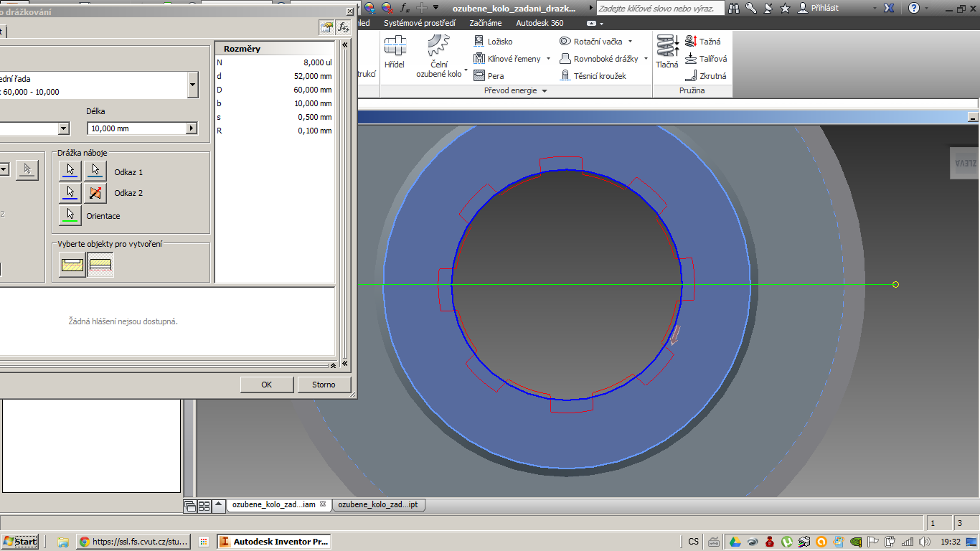Collapse the Rozměry side panel with chevron
980x551 pixels.
coord(345,45)
